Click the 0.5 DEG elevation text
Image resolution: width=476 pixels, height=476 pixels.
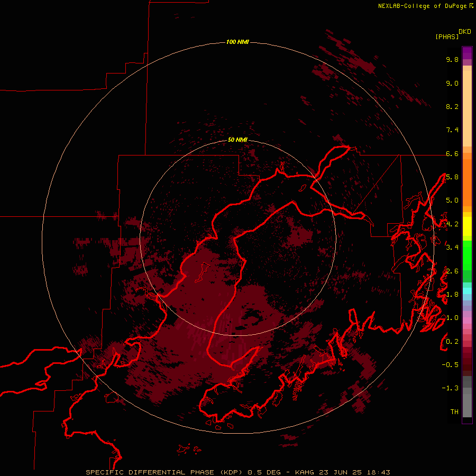[264, 472]
